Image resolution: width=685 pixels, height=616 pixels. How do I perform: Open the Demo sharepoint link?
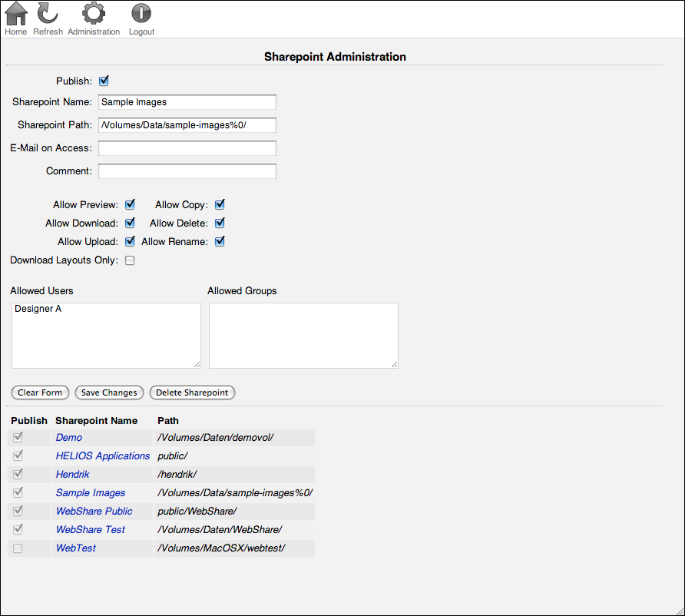(68, 437)
